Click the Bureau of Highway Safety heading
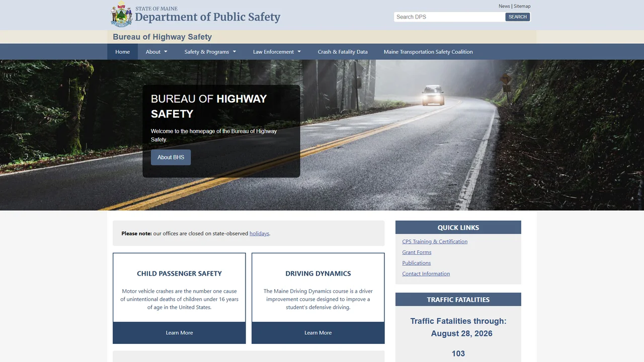The height and width of the screenshot is (362, 644). [x=162, y=37]
